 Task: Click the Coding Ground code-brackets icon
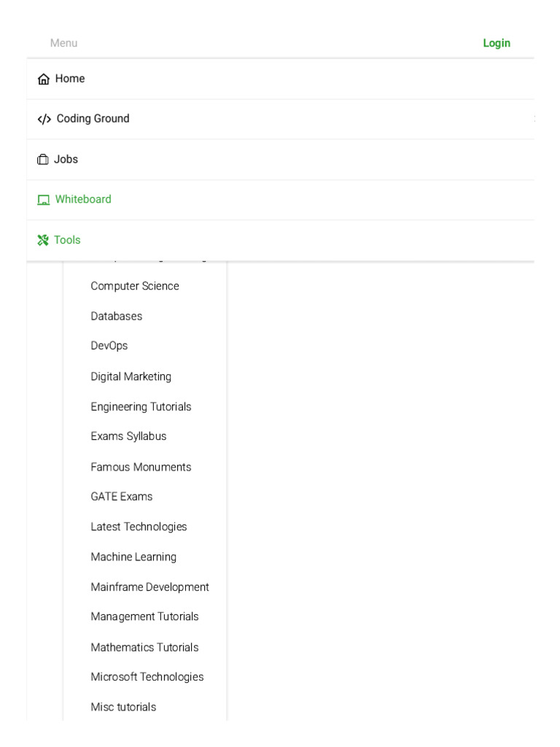(44, 119)
